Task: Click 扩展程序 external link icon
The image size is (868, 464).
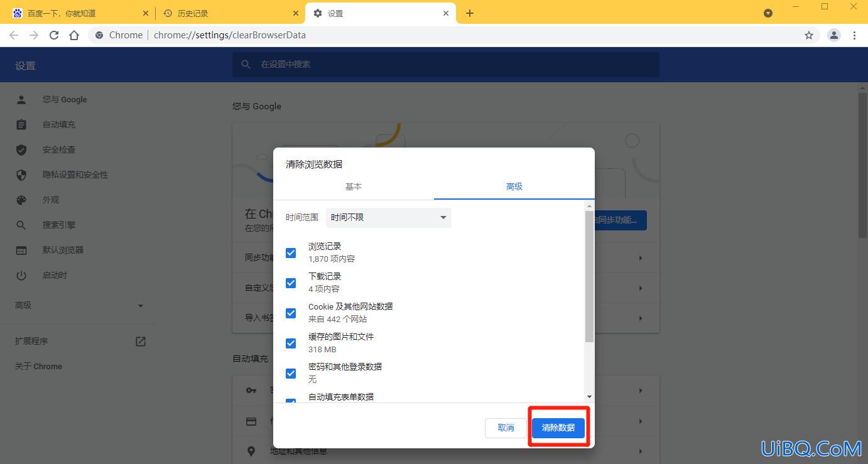Action: (141, 341)
